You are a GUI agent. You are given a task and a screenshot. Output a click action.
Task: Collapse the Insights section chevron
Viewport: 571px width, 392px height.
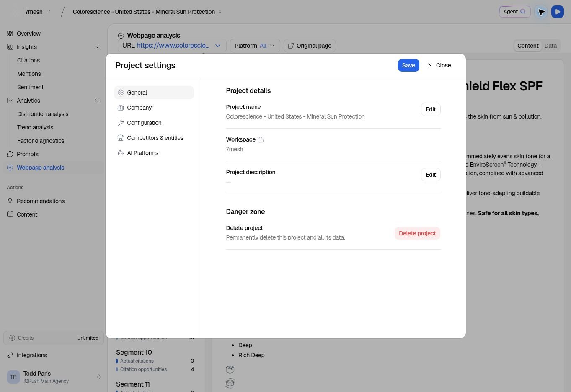point(97,47)
